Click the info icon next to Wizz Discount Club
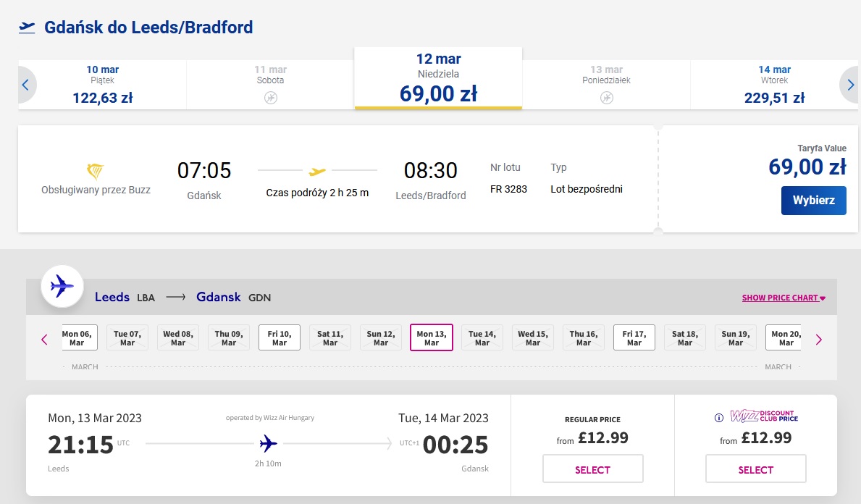Image resolution: width=861 pixels, height=504 pixels. tap(719, 418)
